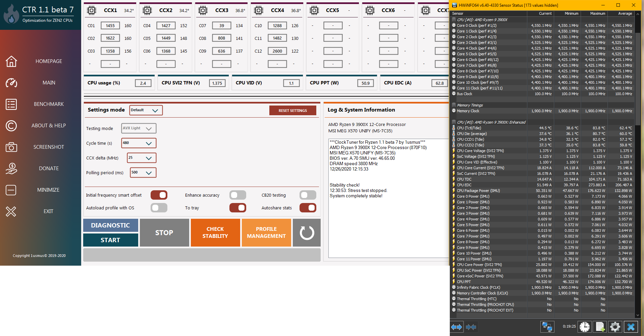Image resolution: width=644 pixels, height=336 pixels.
Task: Click the expand columns double-arrow icon in HWiNFO
Action: pyautogui.click(x=457, y=327)
